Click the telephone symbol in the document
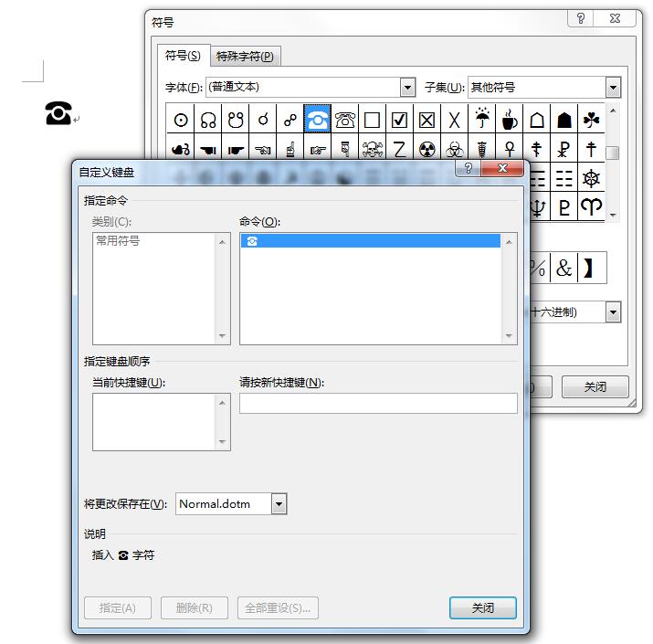The height and width of the screenshot is (644, 653). click(58, 113)
